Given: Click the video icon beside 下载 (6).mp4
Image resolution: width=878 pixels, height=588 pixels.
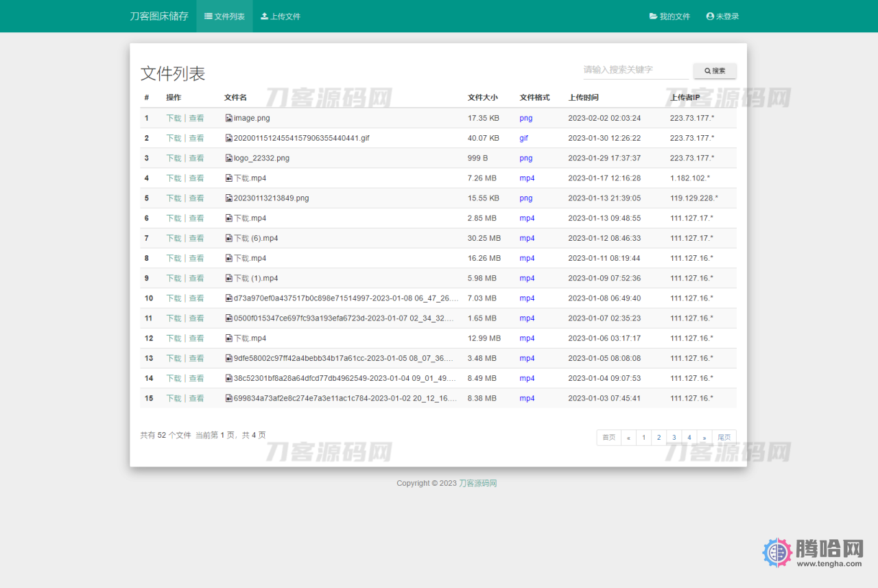Looking at the screenshot, I should tap(229, 238).
